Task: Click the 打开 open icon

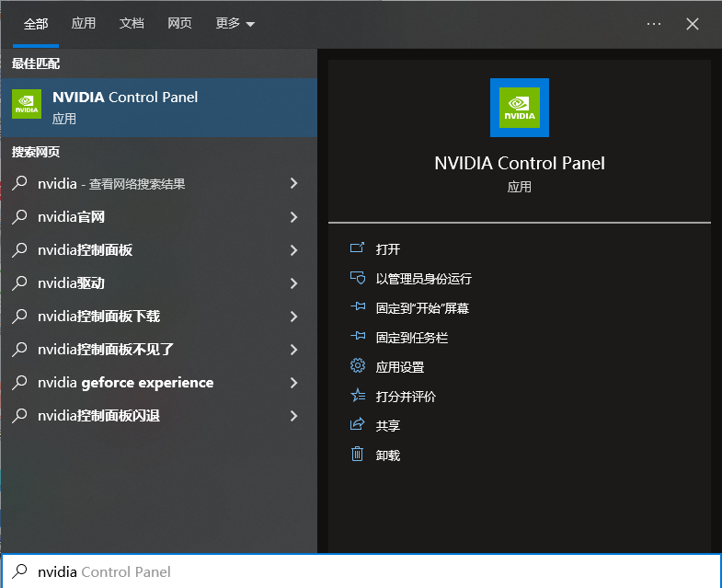Action: tap(357, 248)
